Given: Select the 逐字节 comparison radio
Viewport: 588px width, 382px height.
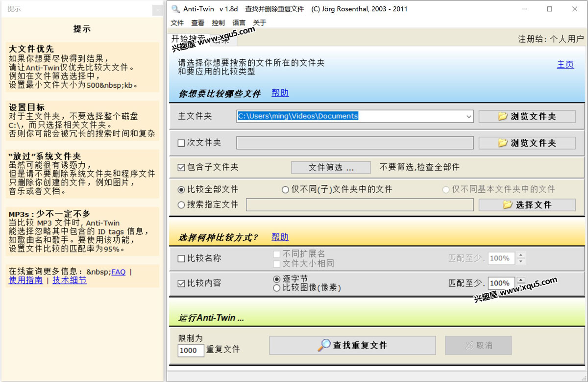Looking at the screenshot, I should 277,279.
